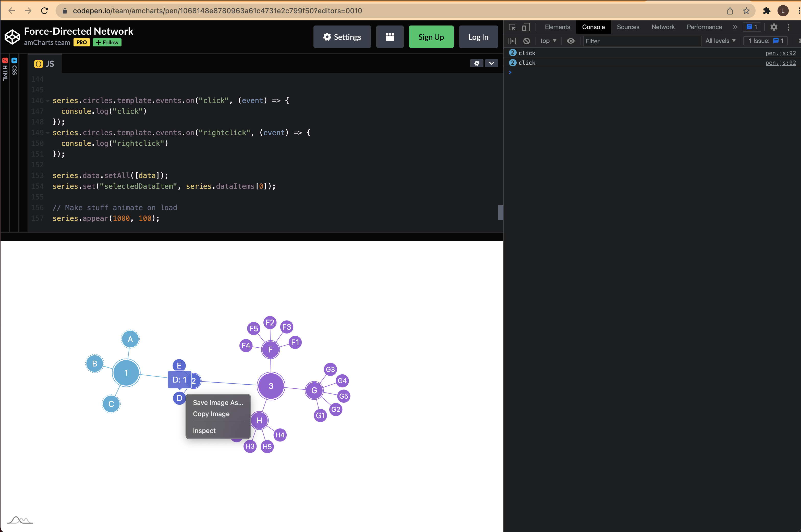Viewport: 801px width, 532px height.
Task: Open the JS editor settings gear
Action: pos(477,63)
